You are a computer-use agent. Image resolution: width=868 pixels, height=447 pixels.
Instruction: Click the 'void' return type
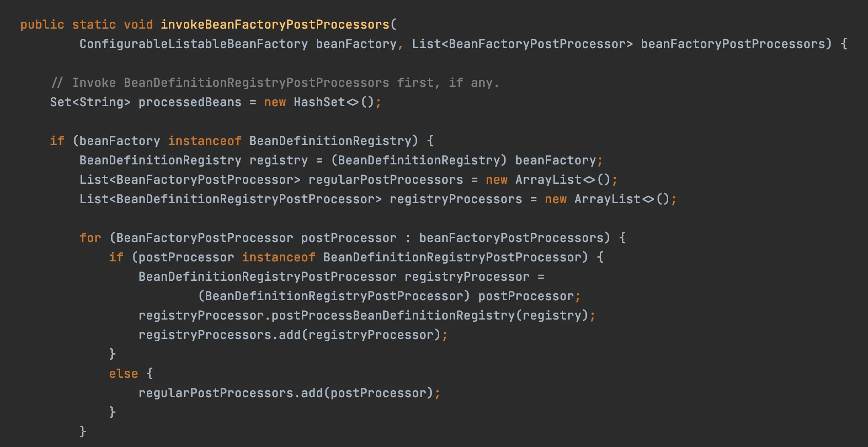(x=138, y=24)
